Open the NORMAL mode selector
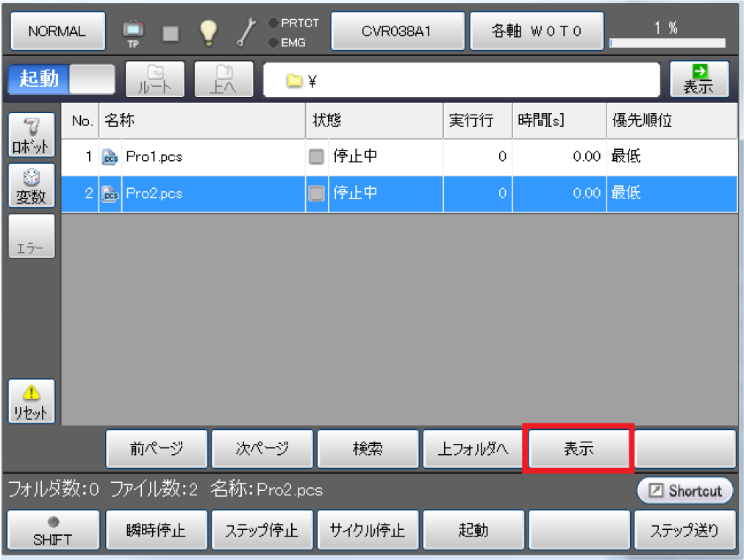 point(57,32)
